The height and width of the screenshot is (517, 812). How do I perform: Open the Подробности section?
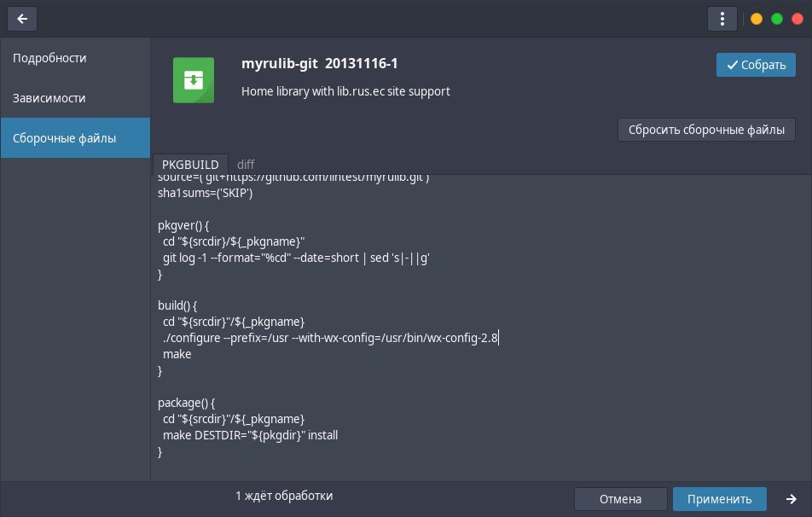pos(49,58)
